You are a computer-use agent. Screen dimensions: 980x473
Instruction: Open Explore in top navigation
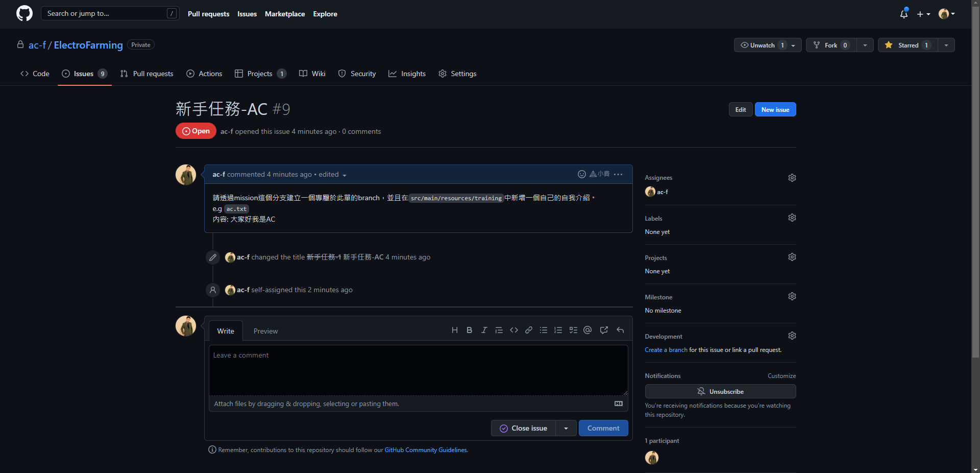coord(325,14)
